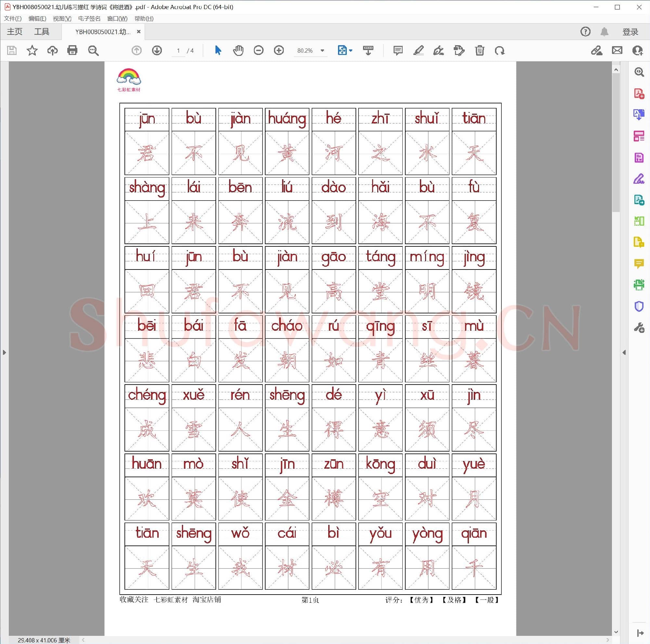Click the Zoom in plus icon
650x644 pixels.
(279, 50)
